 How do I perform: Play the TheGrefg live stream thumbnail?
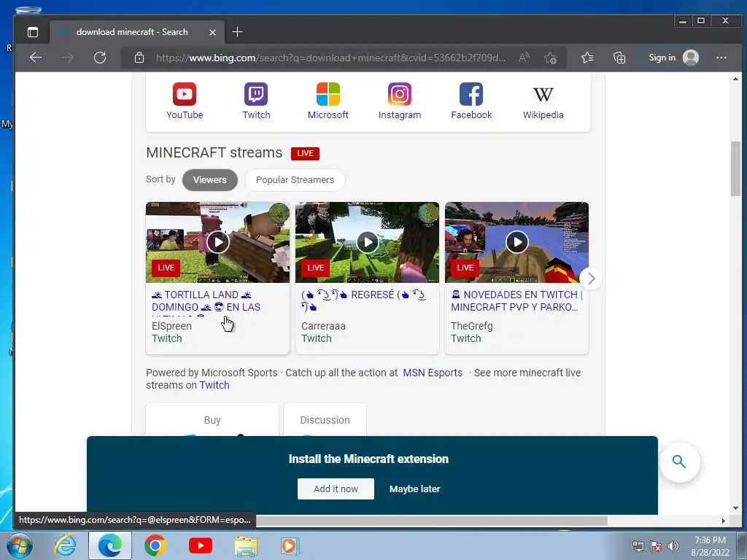[x=517, y=242]
